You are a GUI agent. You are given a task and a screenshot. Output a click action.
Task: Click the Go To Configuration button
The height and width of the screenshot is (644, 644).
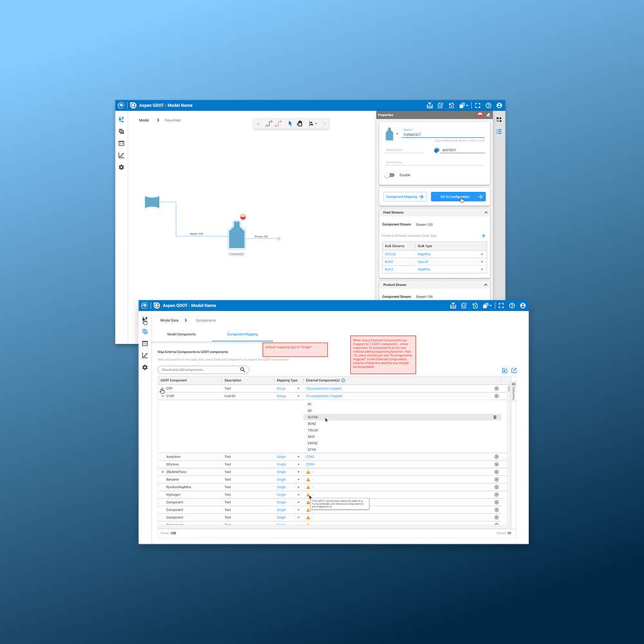[x=459, y=196]
